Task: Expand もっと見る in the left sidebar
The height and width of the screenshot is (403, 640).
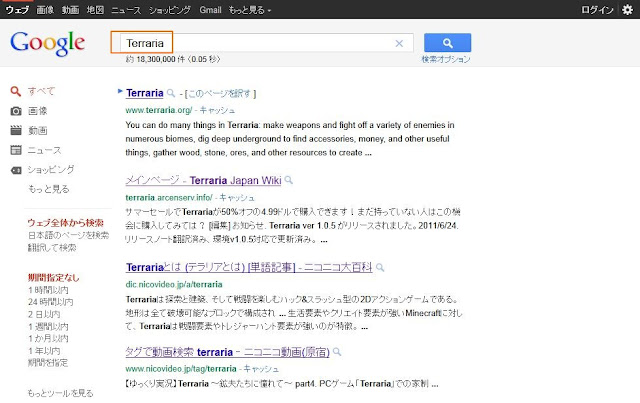Action: pyautogui.click(x=49, y=189)
